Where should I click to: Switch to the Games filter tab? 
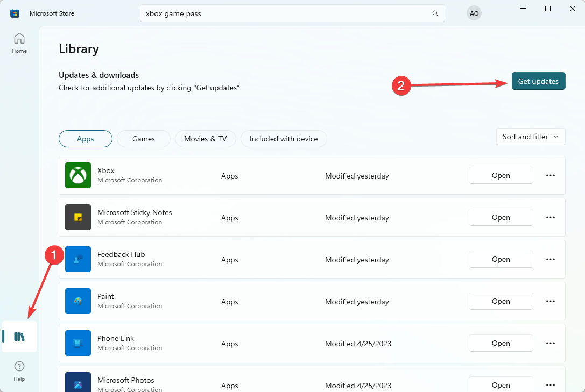[x=144, y=139]
